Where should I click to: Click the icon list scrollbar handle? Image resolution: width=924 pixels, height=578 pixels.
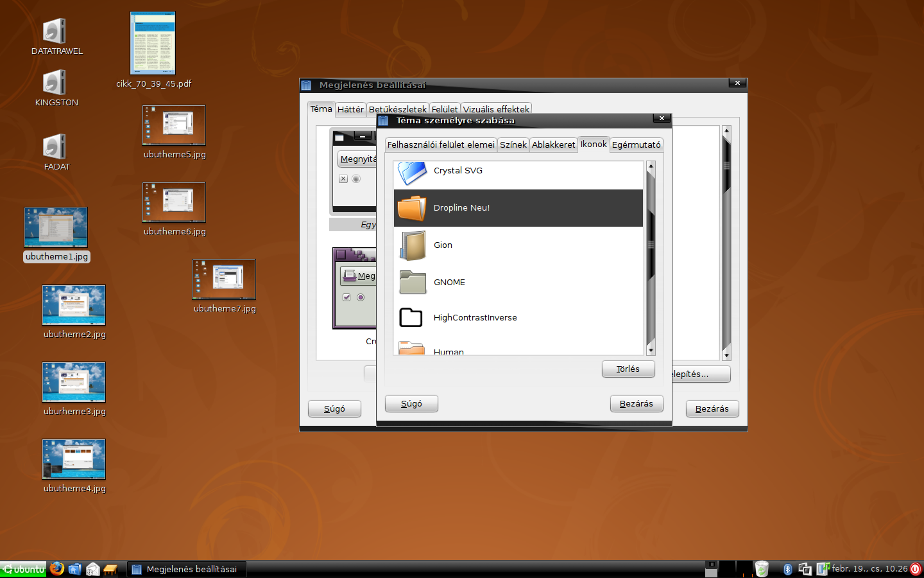pos(651,244)
